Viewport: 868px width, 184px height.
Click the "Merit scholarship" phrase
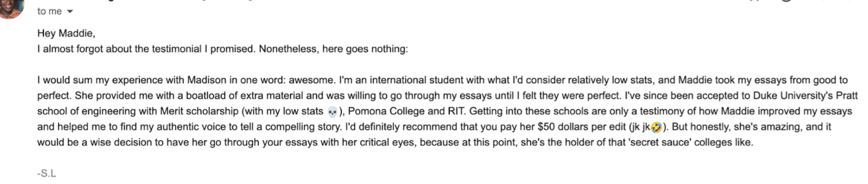pos(199,111)
